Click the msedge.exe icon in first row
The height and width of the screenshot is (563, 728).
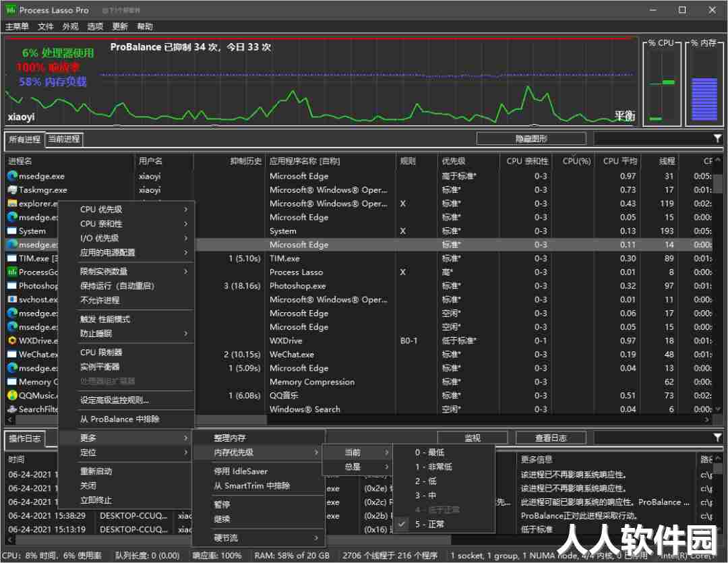(12, 176)
